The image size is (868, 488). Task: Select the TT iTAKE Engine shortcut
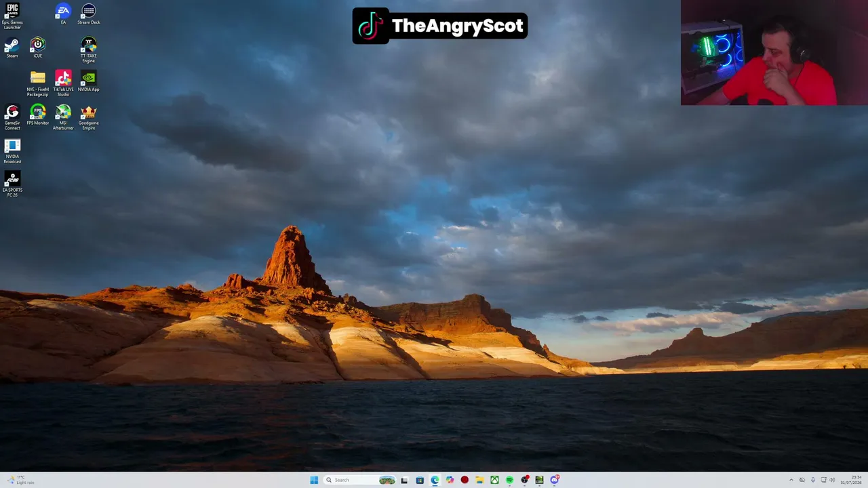coord(89,50)
